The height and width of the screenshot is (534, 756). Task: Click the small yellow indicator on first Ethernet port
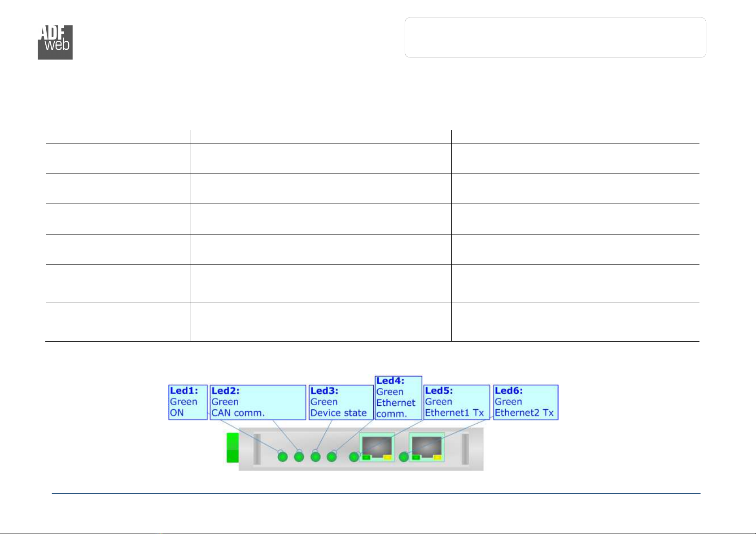(388, 457)
